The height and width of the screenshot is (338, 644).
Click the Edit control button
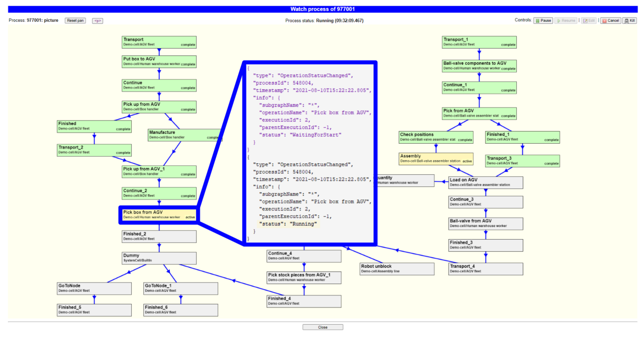coord(589,21)
